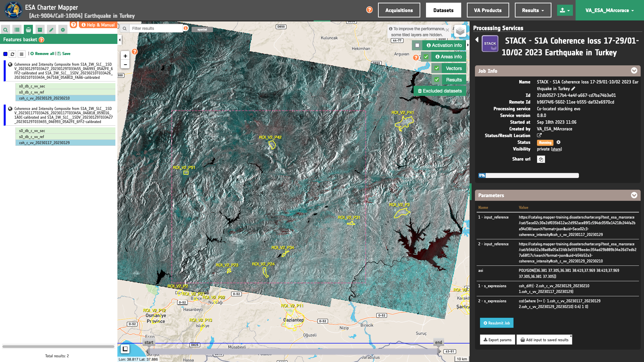Open the processing services gear tab
Image resolution: width=644 pixels, height=362 pixels.
point(63,30)
